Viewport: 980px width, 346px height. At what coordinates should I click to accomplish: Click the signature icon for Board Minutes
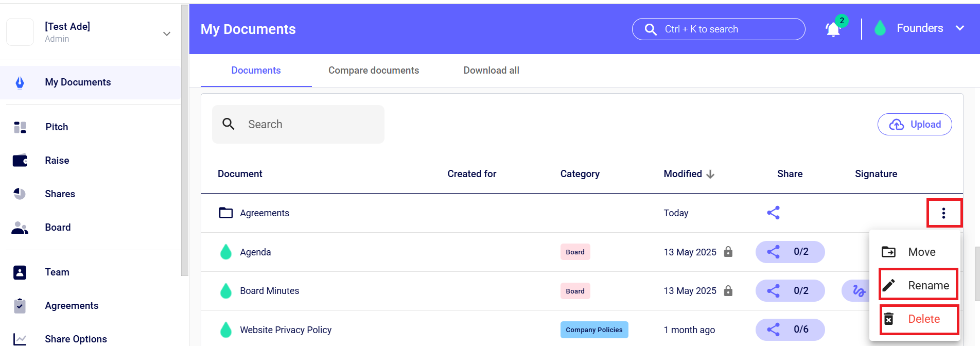pos(858,291)
